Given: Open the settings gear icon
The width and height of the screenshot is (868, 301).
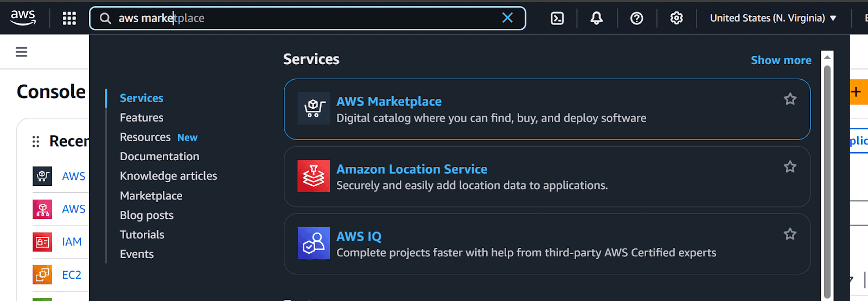Looking at the screenshot, I should click(676, 18).
